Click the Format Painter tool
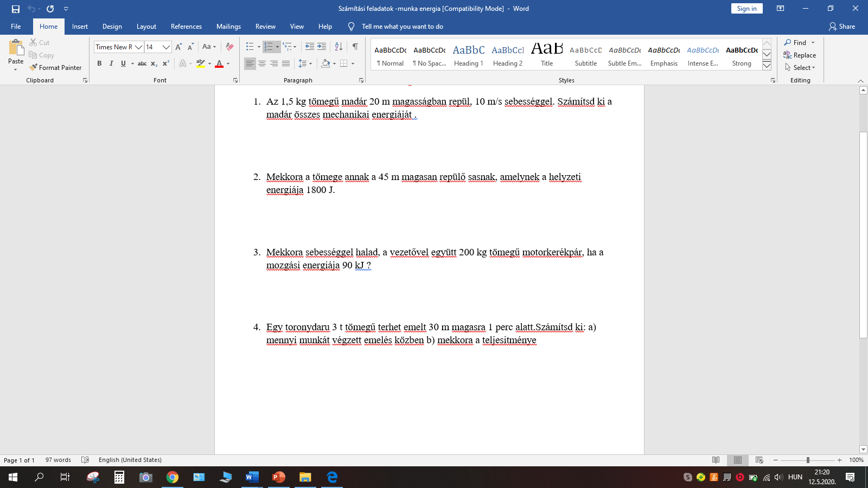The height and width of the screenshot is (488, 868). pos(56,68)
